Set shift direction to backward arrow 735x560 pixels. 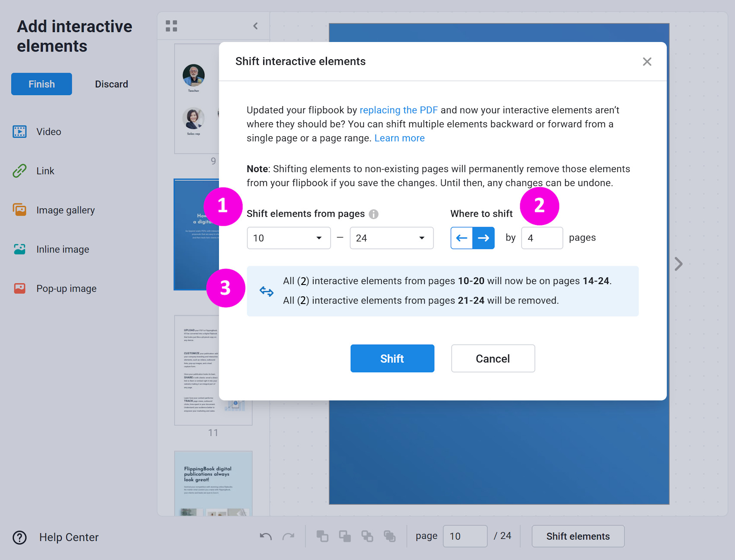click(461, 238)
